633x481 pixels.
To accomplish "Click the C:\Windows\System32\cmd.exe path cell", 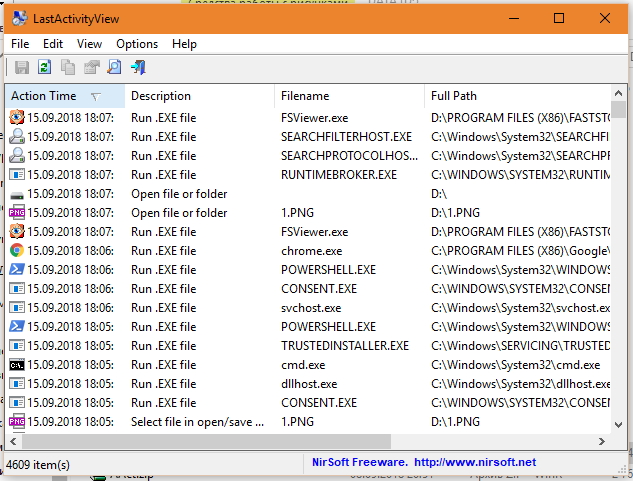I will [x=516, y=365].
